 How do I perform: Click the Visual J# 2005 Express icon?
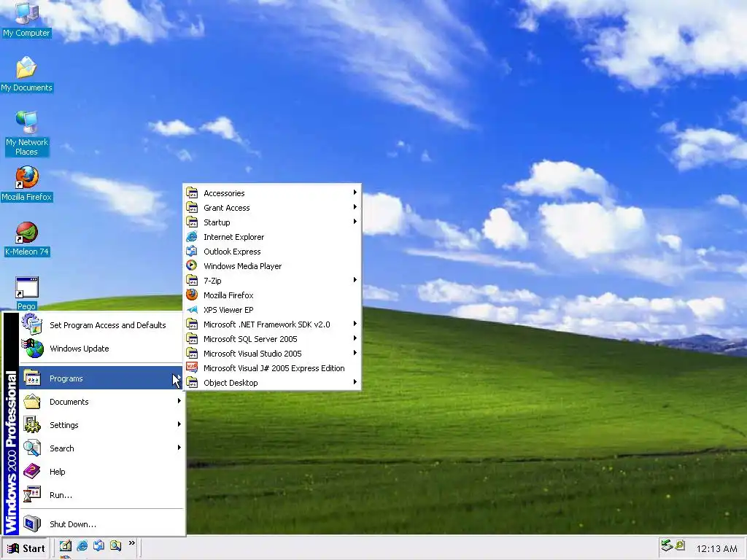192,368
